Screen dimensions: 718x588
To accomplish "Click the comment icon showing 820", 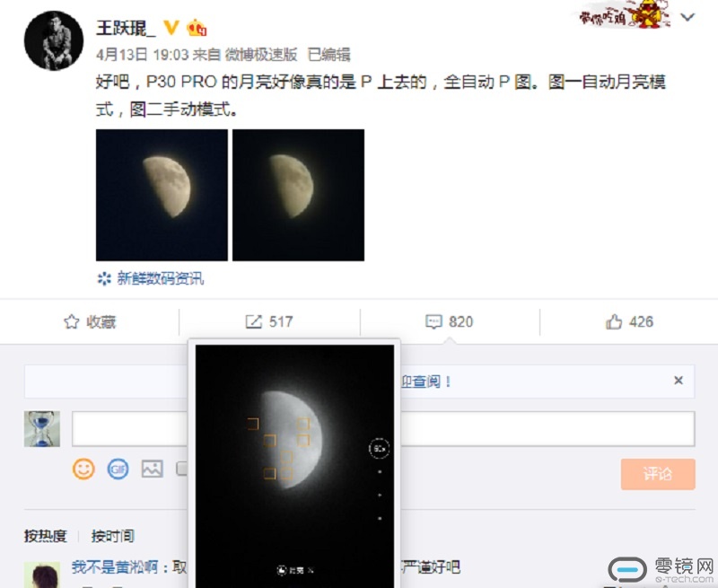I will click(x=433, y=322).
